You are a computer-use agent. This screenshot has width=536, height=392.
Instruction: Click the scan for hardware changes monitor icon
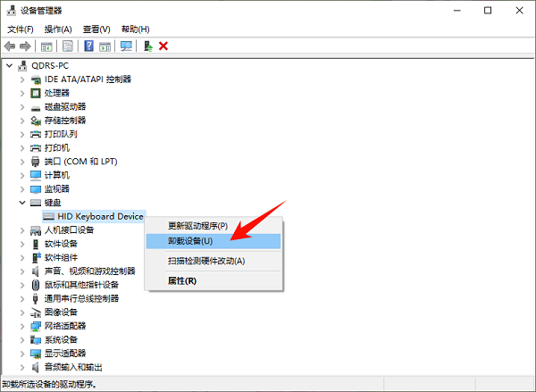click(126, 46)
